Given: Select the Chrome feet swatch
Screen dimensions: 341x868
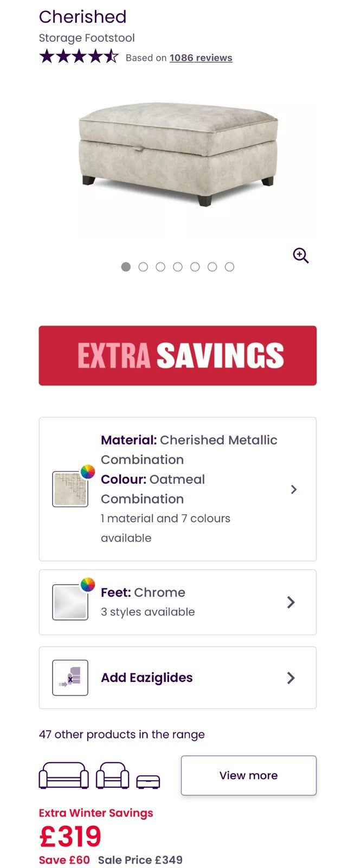Looking at the screenshot, I should pos(69,603).
